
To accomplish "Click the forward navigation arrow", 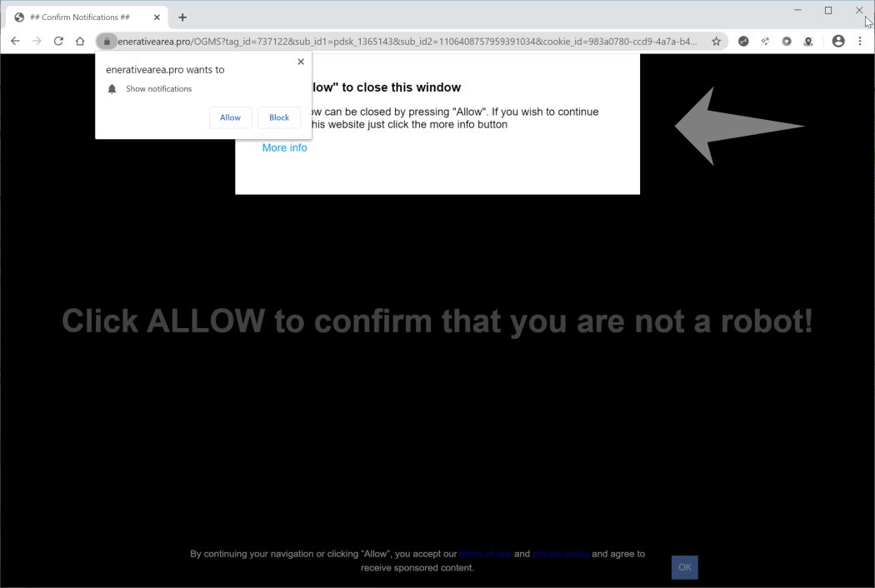I will [37, 41].
